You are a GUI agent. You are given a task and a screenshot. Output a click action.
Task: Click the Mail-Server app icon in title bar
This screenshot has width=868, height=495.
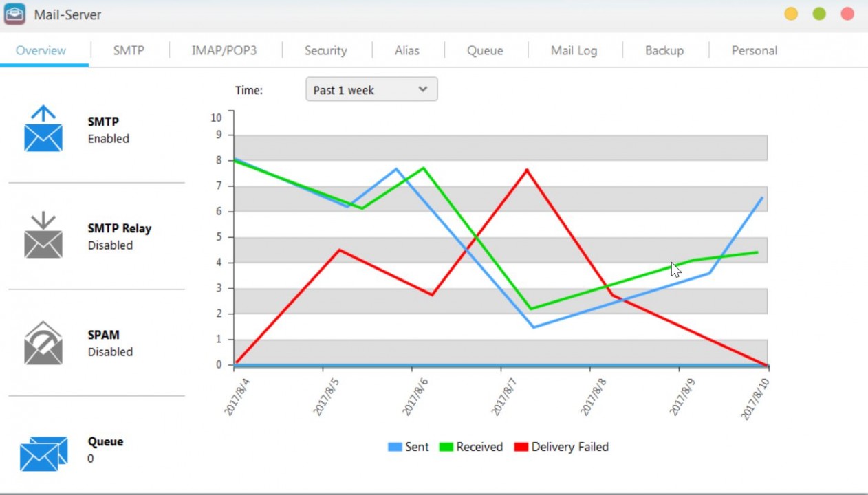pos(14,14)
